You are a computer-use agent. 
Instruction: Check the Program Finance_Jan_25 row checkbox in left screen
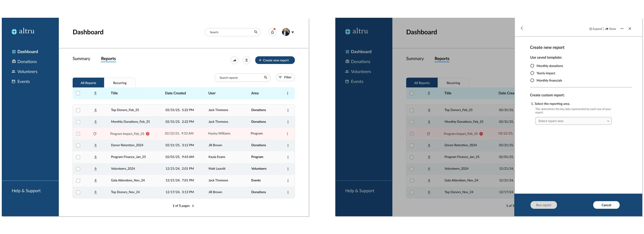pos(78,157)
